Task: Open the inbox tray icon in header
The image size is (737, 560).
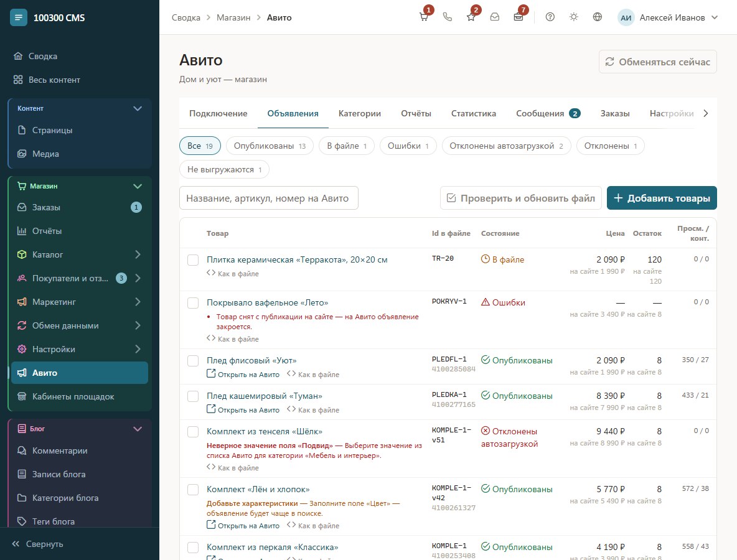Action: tap(495, 17)
